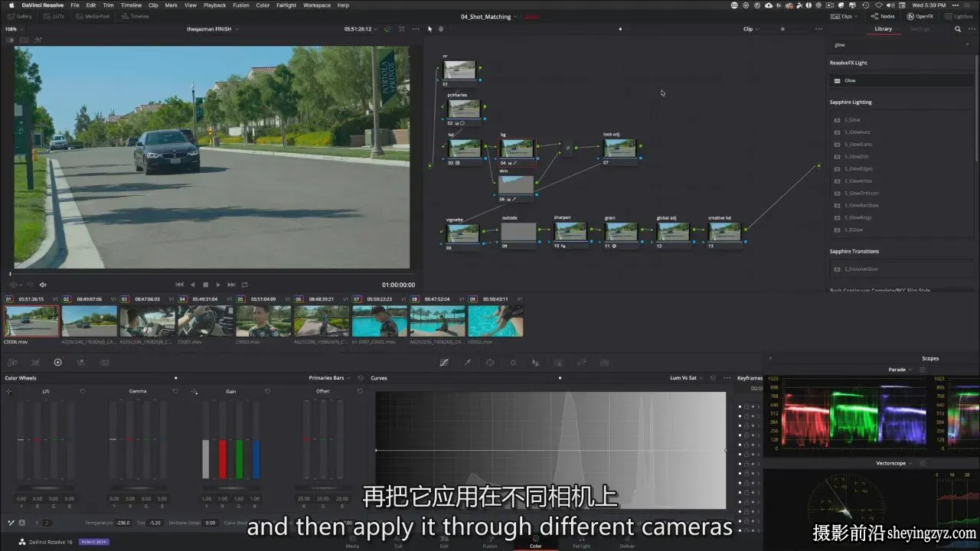The image size is (980, 551).
Task: Reset the Lift color bars
Action: pyautogui.click(x=83, y=391)
